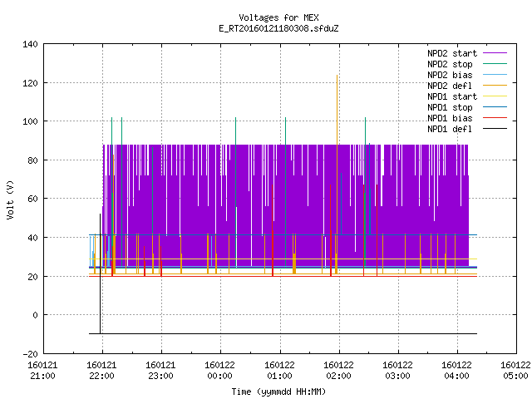
Task: Click the 160122 04:00 time tick label
Action: pos(456,371)
